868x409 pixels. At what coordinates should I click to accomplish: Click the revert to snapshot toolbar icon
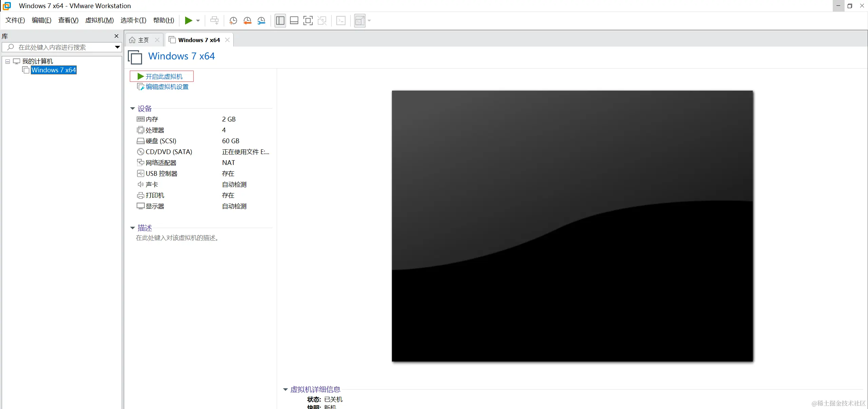coord(247,21)
